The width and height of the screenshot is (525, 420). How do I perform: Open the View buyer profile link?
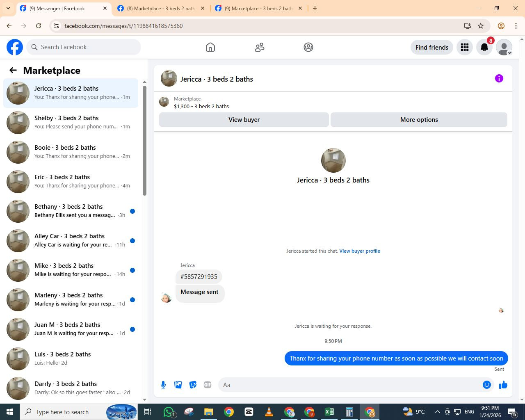360,251
